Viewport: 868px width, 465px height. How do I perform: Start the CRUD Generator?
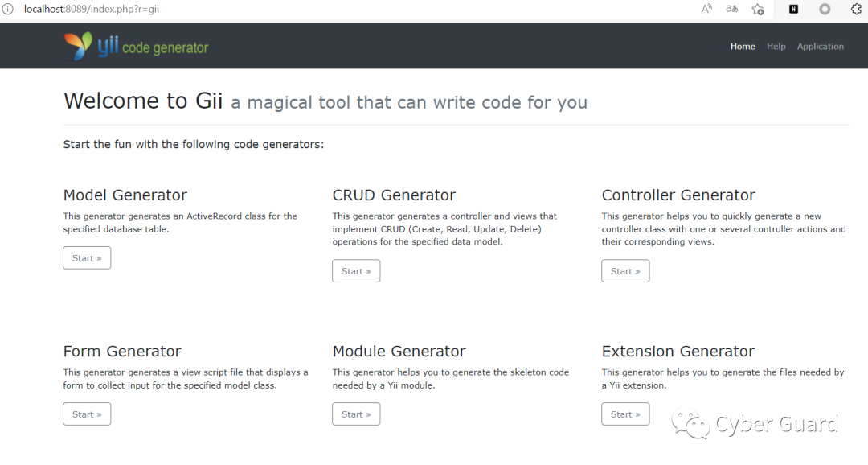click(356, 271)
